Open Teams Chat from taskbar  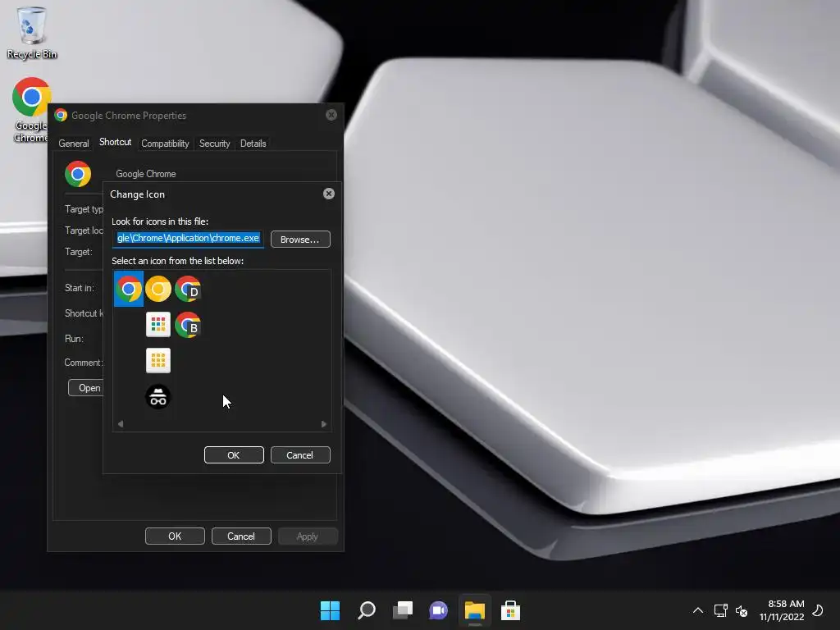438,610
